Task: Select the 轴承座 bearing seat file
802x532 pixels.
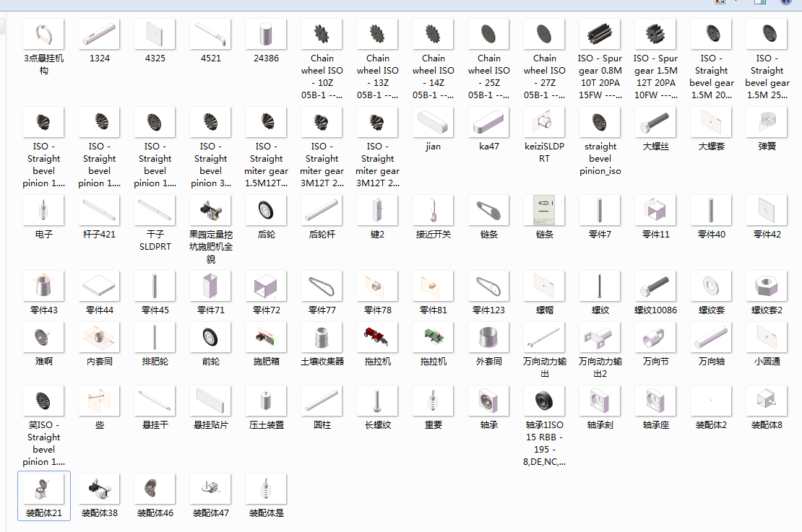Action: 656,401
